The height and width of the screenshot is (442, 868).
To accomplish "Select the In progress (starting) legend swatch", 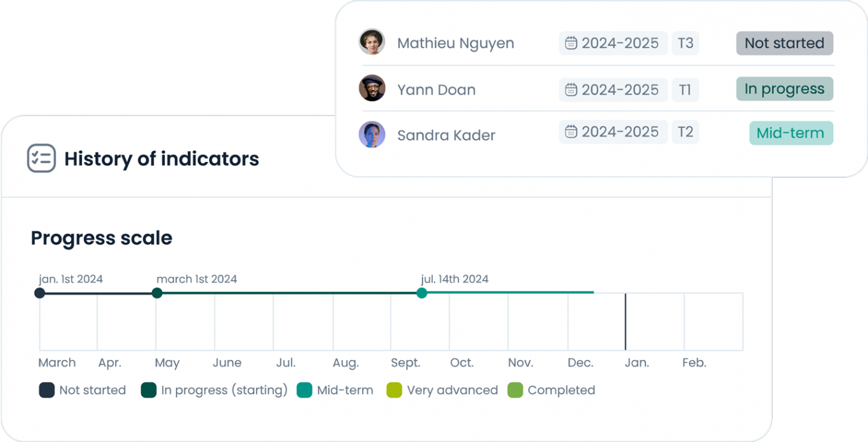I will click(x=149, y=390).
